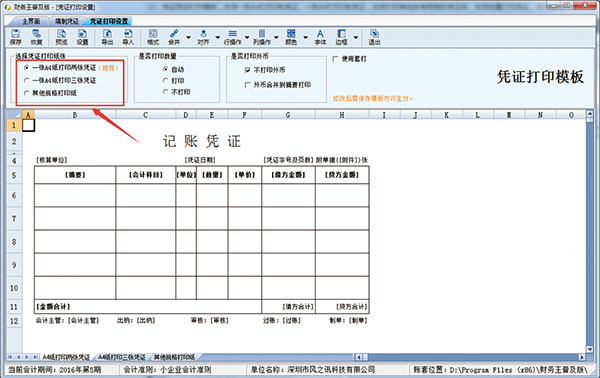Select column header G in the grid

(288, 115)
